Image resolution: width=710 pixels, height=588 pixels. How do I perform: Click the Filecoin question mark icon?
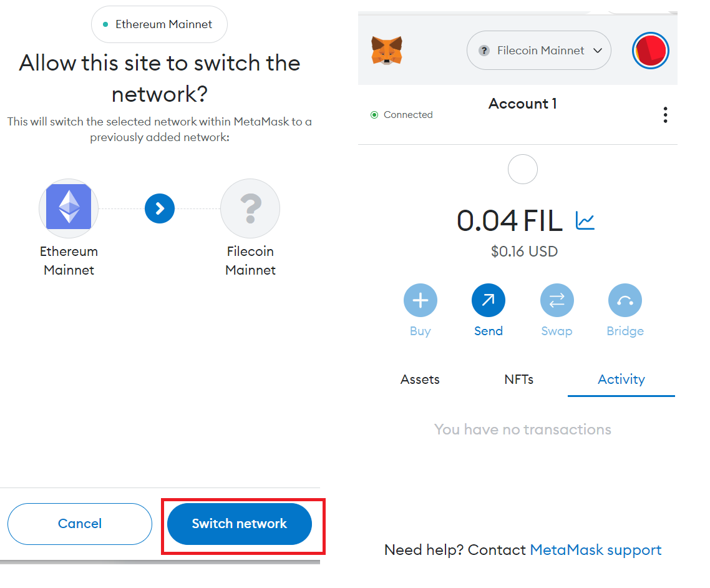(250, 208)
